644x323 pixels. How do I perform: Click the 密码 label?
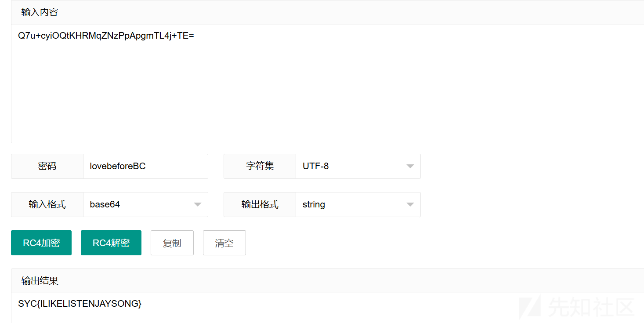[x=47, y=166]
